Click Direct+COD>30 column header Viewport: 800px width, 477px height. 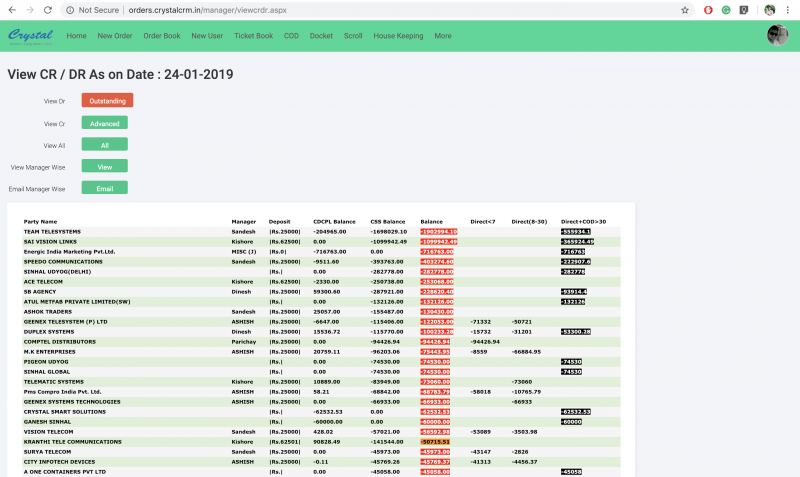[583, 221]
